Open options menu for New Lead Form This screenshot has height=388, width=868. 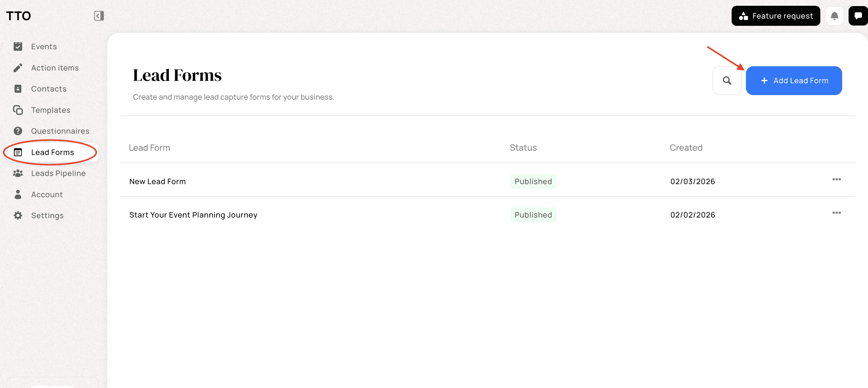point(836,179)
